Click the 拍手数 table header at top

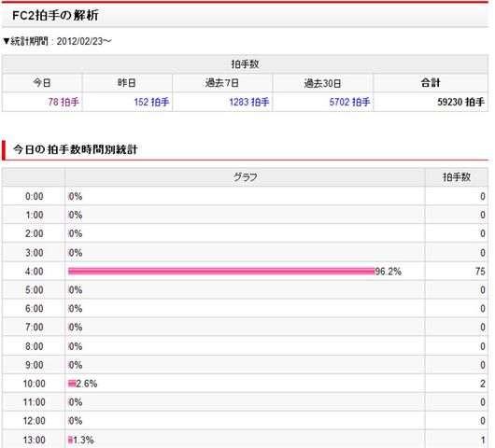click(245, 64)
